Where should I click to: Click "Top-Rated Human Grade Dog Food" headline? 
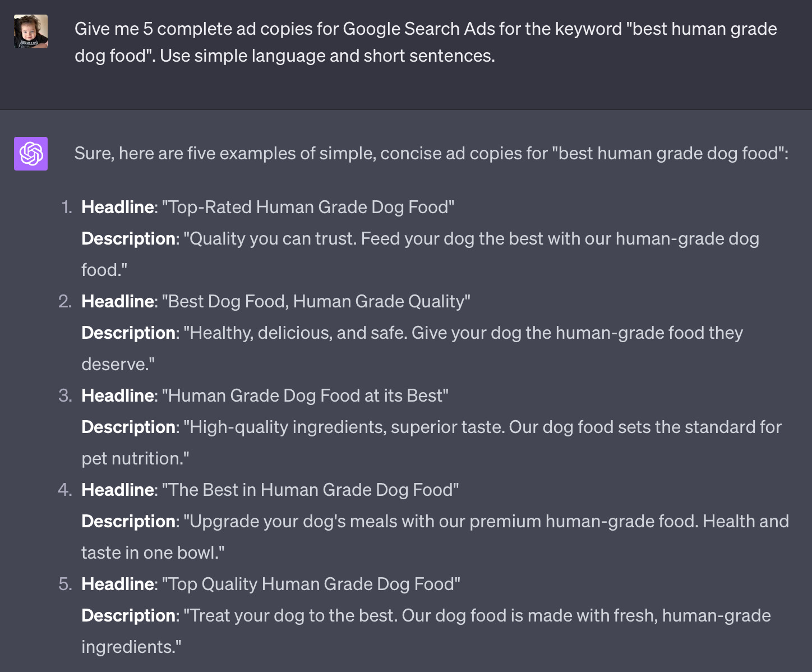pos(308,207)
